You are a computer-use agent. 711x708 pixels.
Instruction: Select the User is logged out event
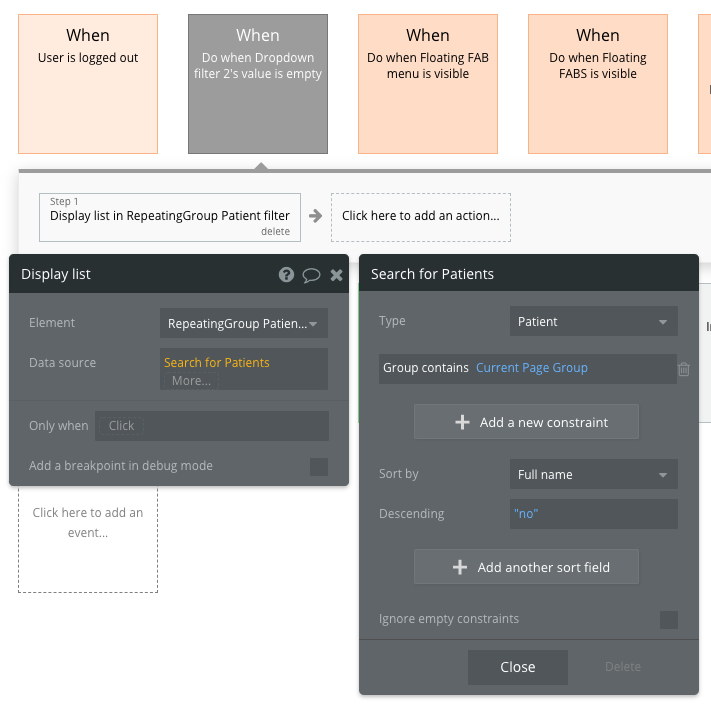[x=88, y=84]
